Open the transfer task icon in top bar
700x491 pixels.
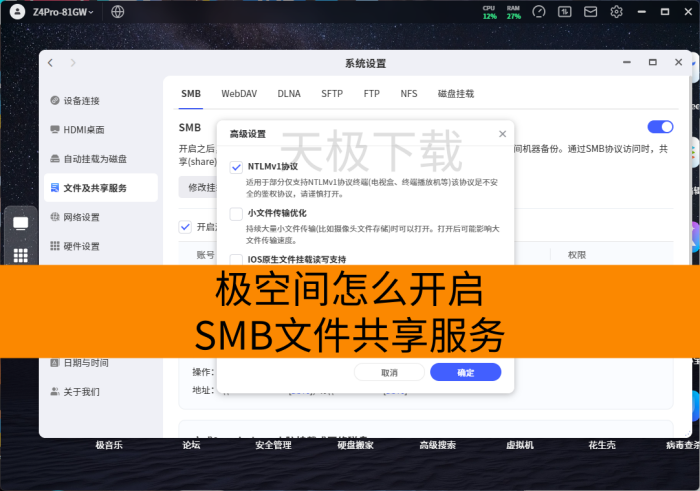click(x=564, y=12)
